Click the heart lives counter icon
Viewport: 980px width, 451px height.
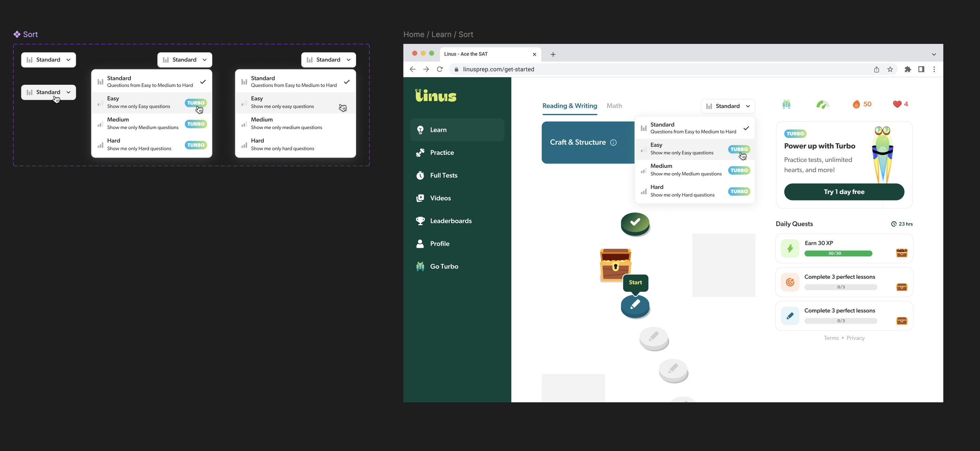897,104
